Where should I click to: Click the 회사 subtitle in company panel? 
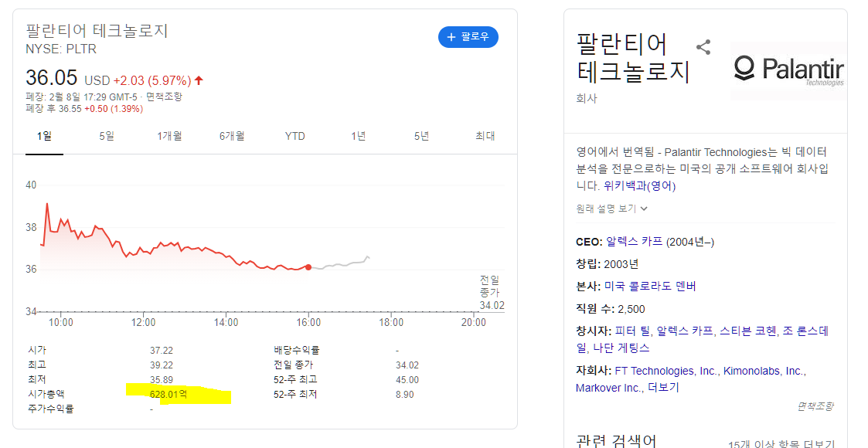tap(586, 98)
